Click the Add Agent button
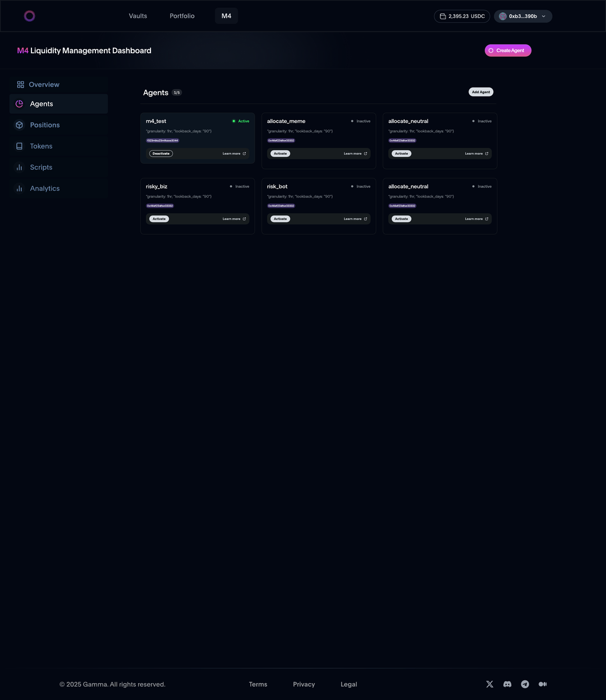The image size is (606, 700). [x=481, y=92]
